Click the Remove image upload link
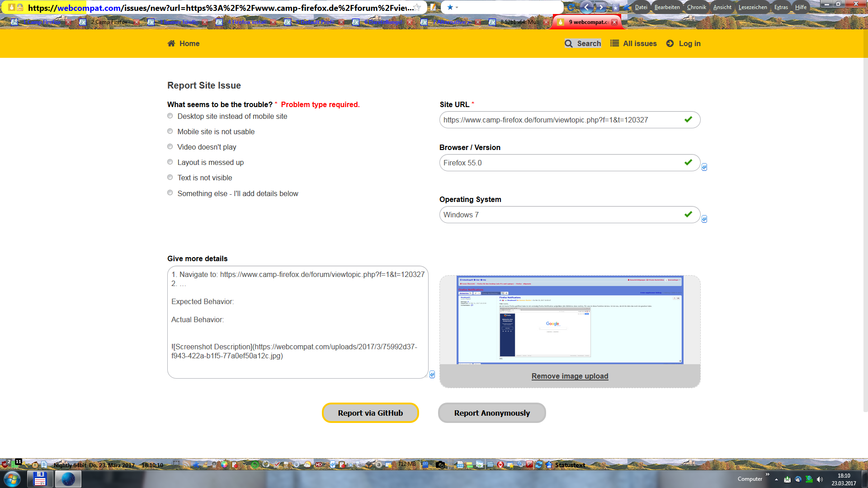868x488 pixels. coord(570,376)
